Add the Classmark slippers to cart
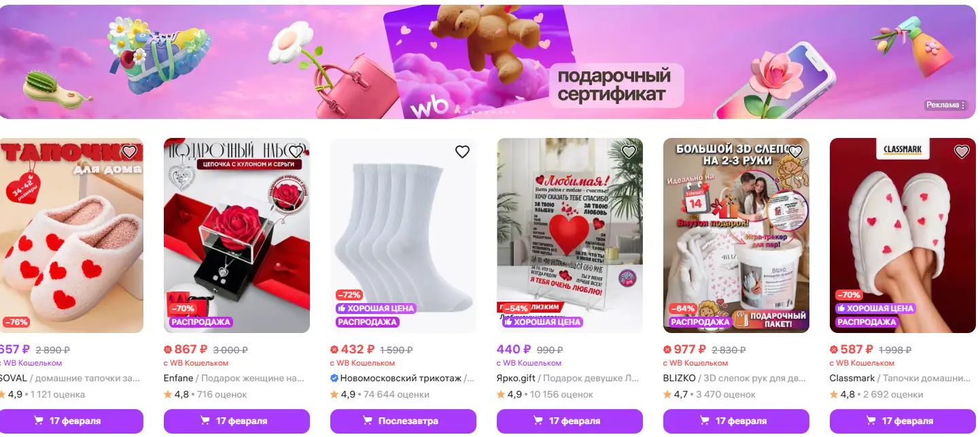 pos(903,421)
